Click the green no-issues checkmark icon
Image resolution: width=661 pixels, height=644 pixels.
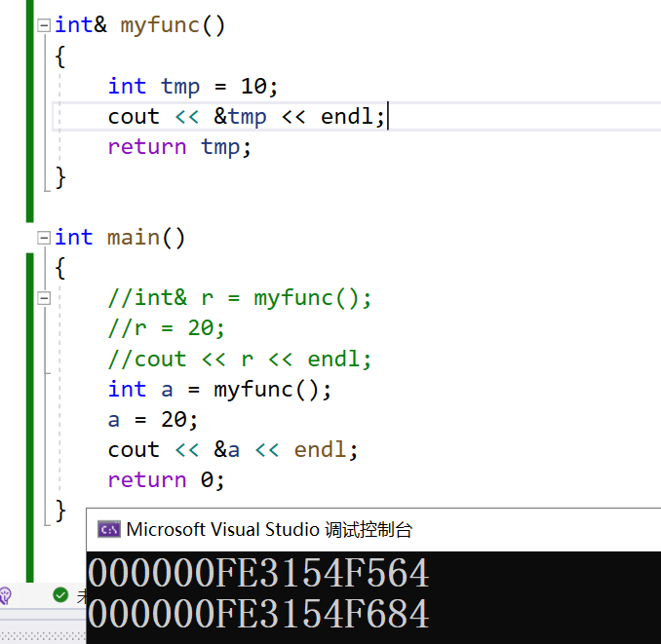tap(60, 595)
